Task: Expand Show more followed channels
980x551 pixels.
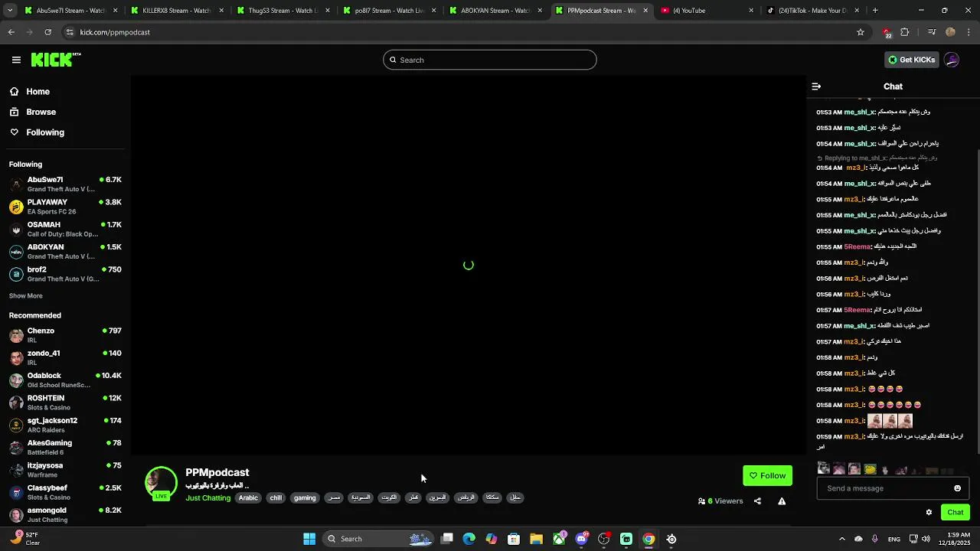Action: click(x=26, y=296)
